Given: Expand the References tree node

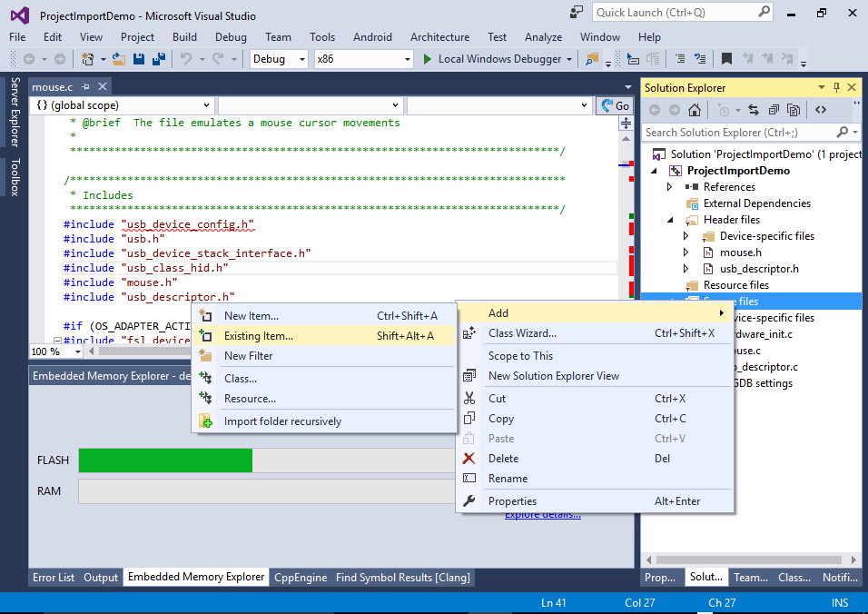Looking at the screenshot, I should (670, 187).
